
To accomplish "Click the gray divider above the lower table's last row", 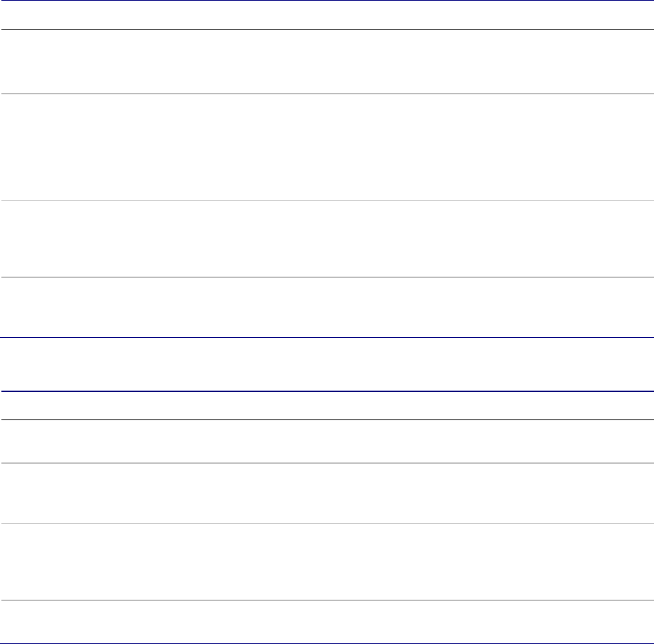I will pyautogui.click(x=327, y=600).
